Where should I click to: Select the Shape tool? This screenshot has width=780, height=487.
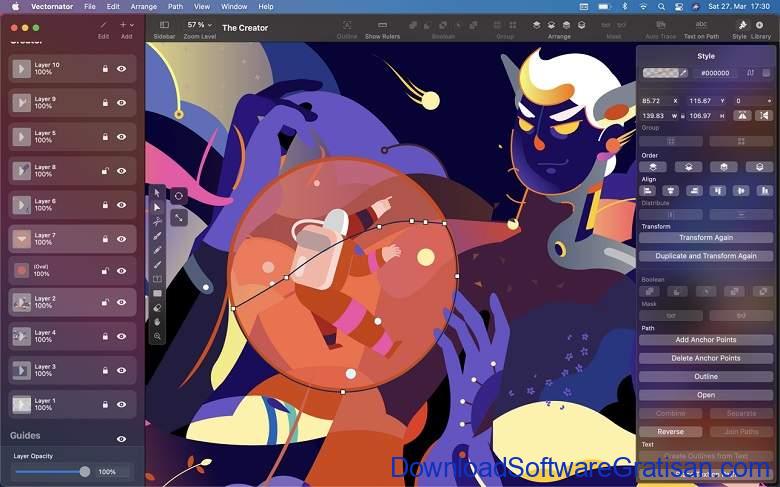coord(157,293)
